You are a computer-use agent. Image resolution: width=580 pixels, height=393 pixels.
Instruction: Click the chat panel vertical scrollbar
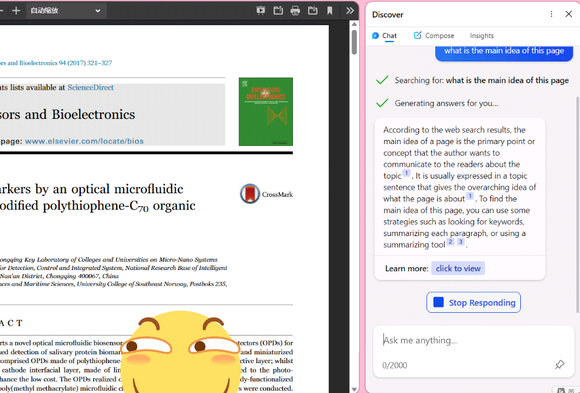pyautogui.click(x=577, y=204)
